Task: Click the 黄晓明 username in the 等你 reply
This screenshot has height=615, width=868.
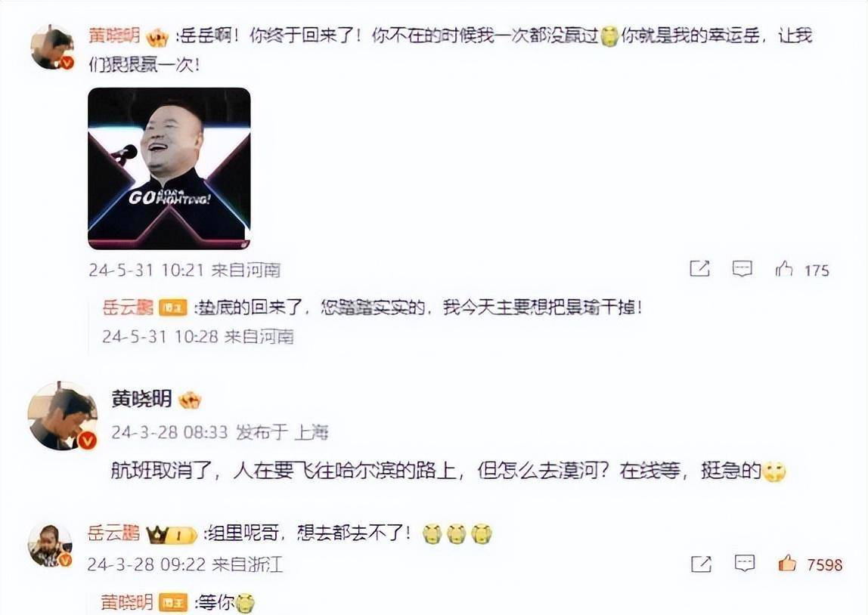Action: coord(127,602)
